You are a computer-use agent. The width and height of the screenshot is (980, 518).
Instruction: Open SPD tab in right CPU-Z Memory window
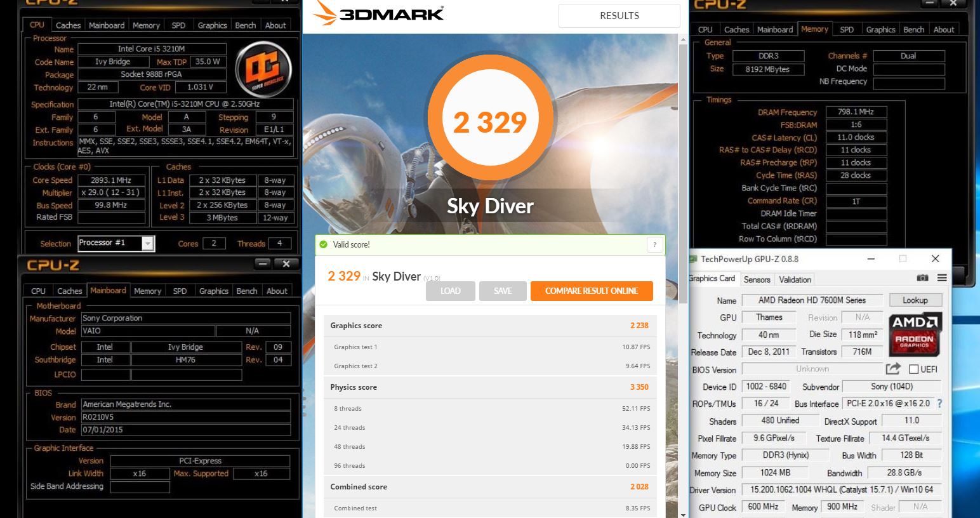click(847, 29)
